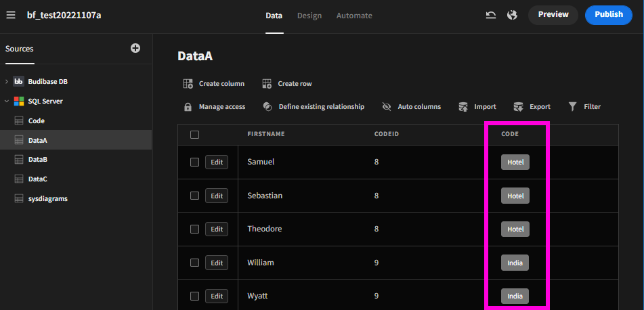Viewport: 644px width, 310px height.
Task: Switch to the Data tab
Action: click(274, 16)
